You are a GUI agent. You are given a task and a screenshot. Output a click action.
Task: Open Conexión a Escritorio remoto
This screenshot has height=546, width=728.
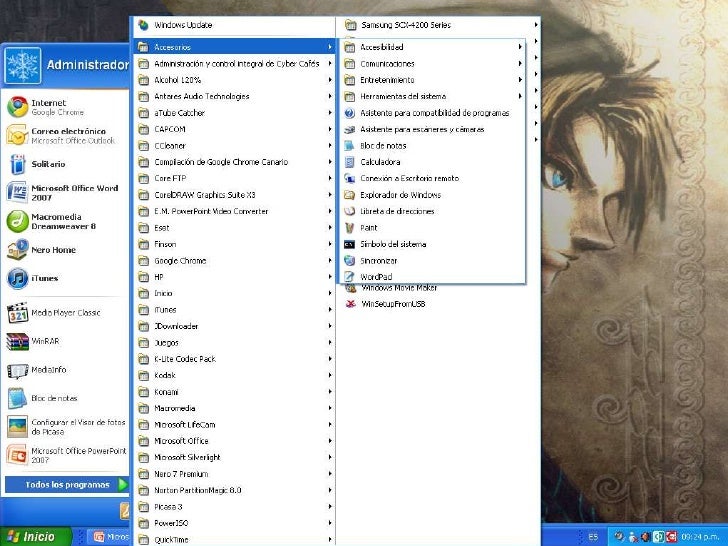click(409, 178)
